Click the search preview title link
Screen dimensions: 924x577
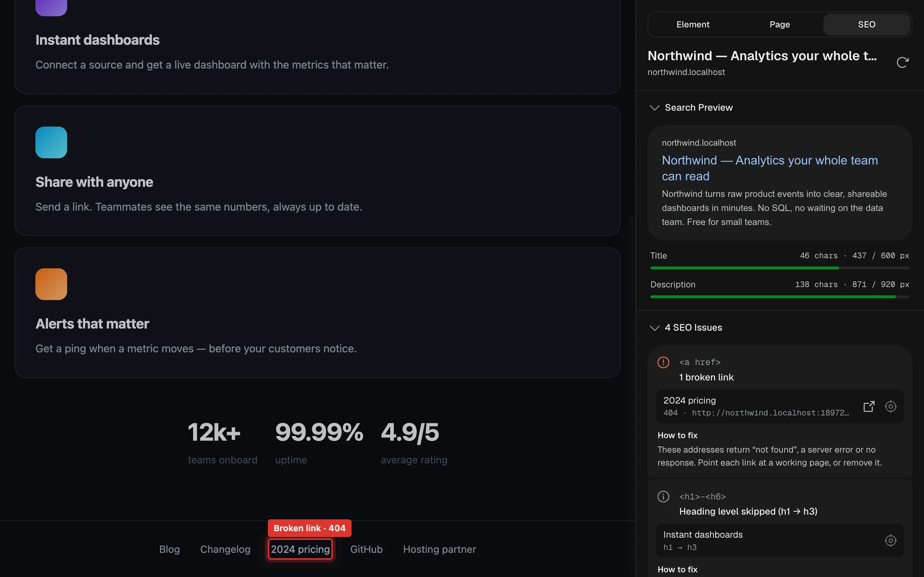[770, 168]
